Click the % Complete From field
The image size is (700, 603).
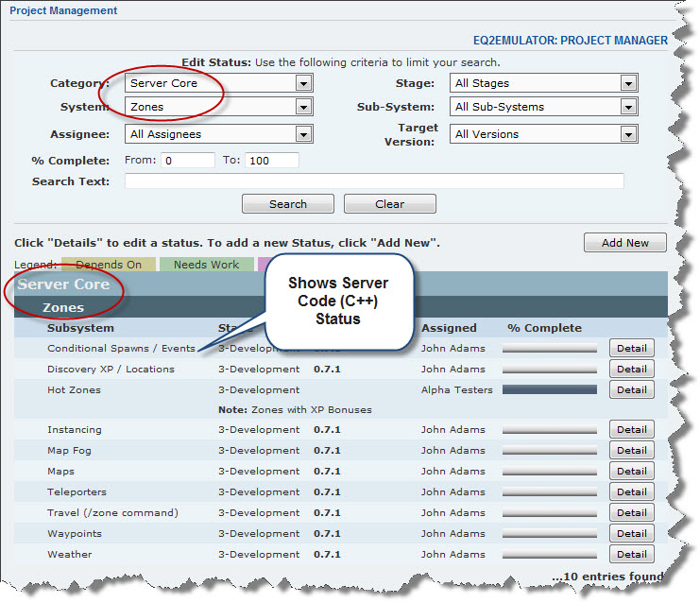[x=188, y=161]
